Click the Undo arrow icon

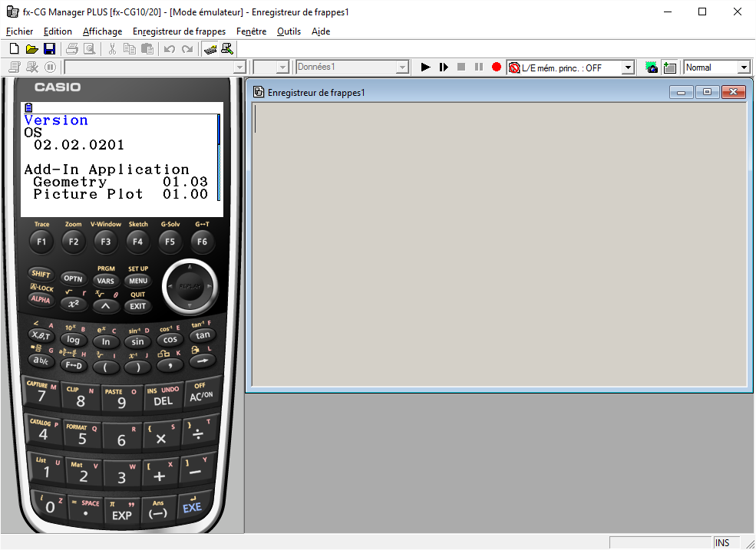click(169, 48)
